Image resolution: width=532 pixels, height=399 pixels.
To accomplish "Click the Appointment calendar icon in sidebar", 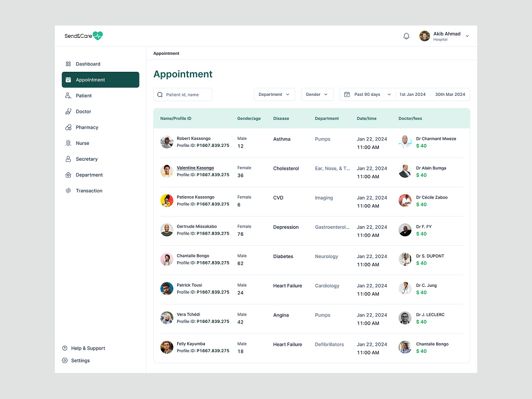I will pos(68,80).
